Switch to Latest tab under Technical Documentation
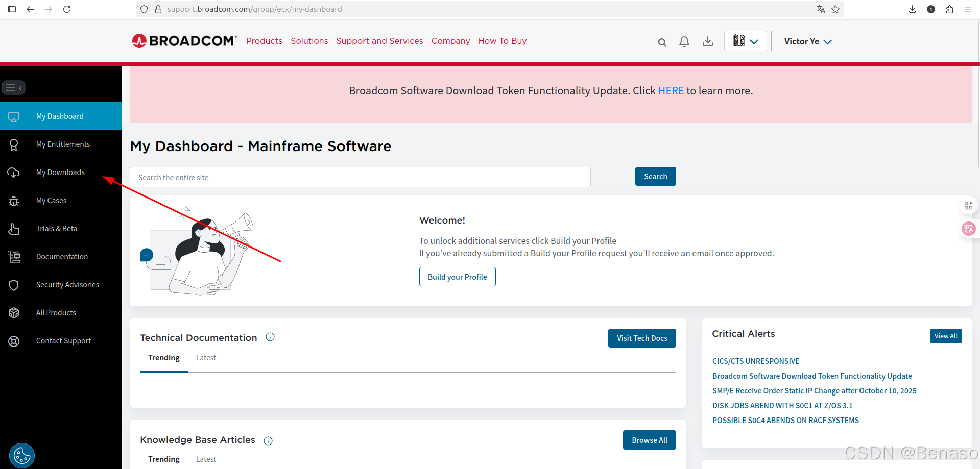The image size is (980, 469). (x=206, y=358)
